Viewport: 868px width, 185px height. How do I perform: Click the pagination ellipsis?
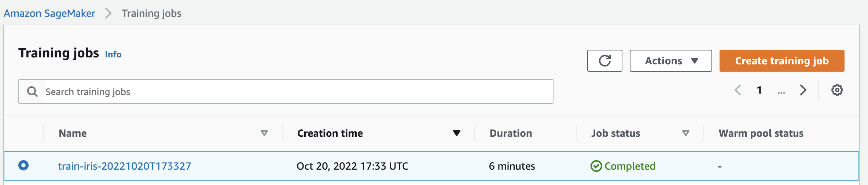(781, 91)
